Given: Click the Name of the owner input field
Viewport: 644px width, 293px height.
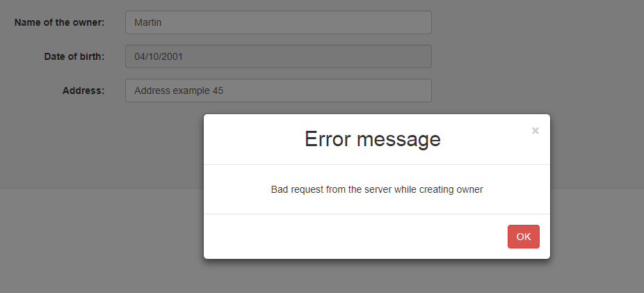Looking at the screenshot, I should coord(278,22).
